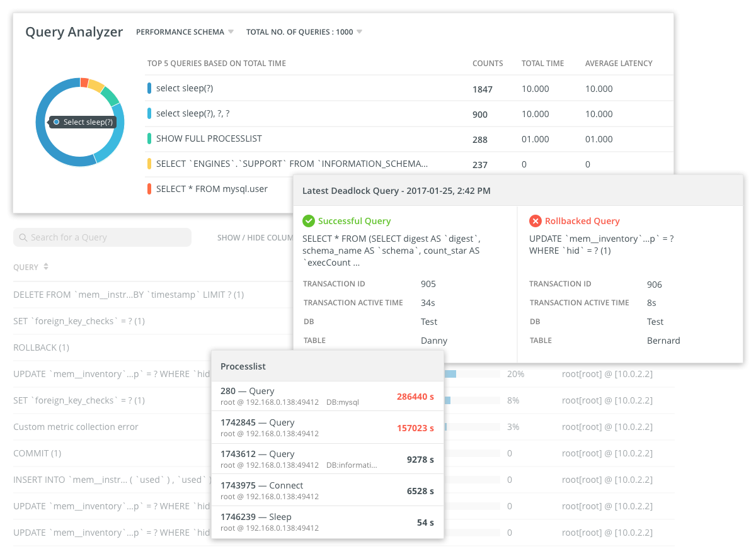Image resolution: width=756 pixels, height=559 pixels.
Task: Sort the QUERY column using the sort arrows
Action: pyautogui.click(x=45, y=267)
